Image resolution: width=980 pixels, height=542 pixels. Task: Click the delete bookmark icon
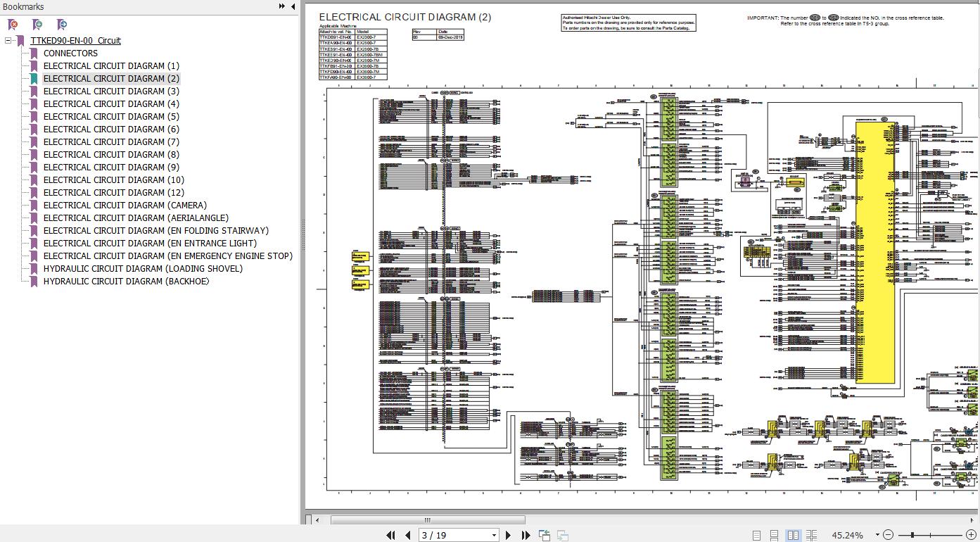point(13,25)
